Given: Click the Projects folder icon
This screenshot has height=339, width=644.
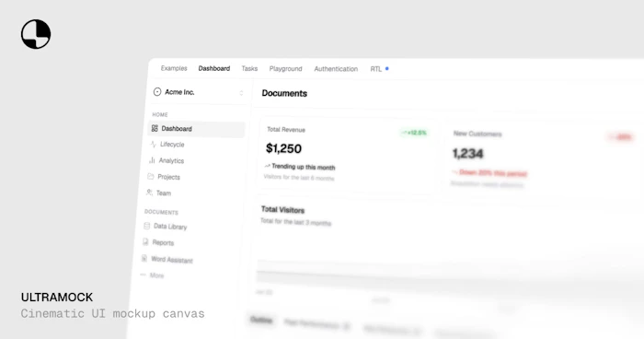Looking at the screenshot, I should pos(150,177).
